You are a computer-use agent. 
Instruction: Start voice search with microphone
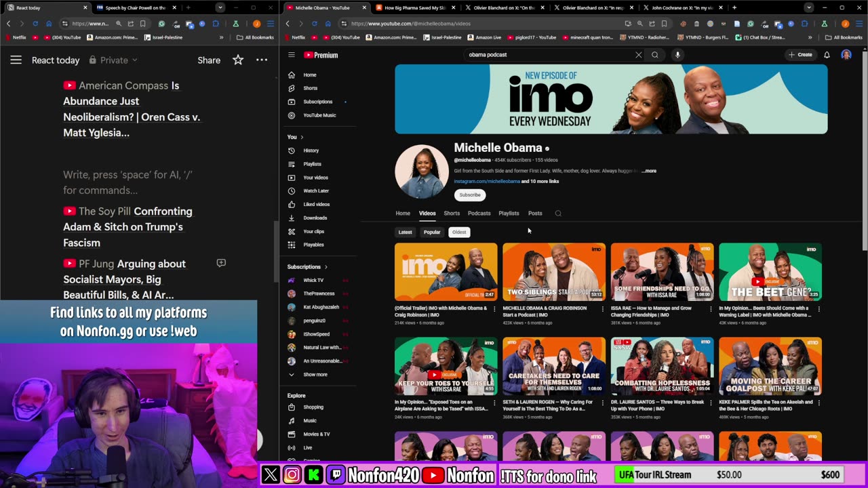[677, 55]
